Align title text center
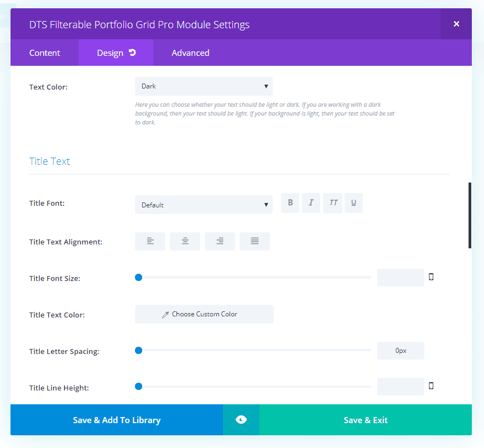 tap(185, 241)
